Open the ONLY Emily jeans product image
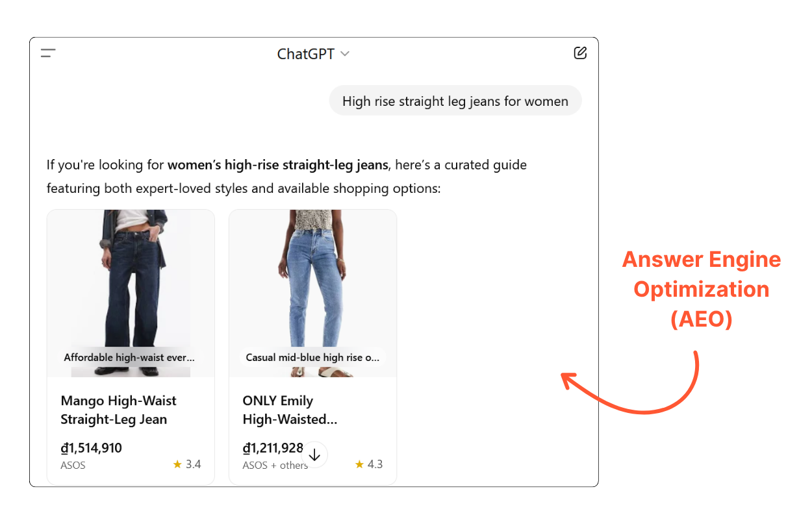 click(312, 293)
